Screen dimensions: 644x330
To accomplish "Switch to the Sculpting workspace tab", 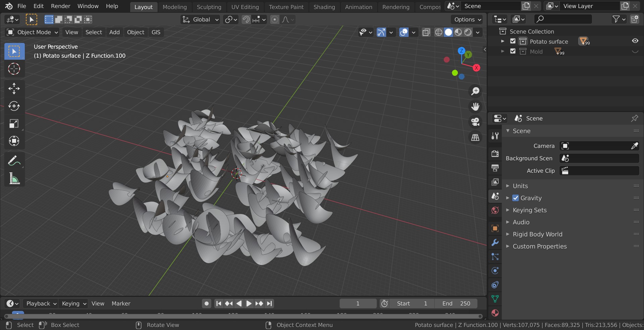I will pyautogui.click(x=209, y=7).
